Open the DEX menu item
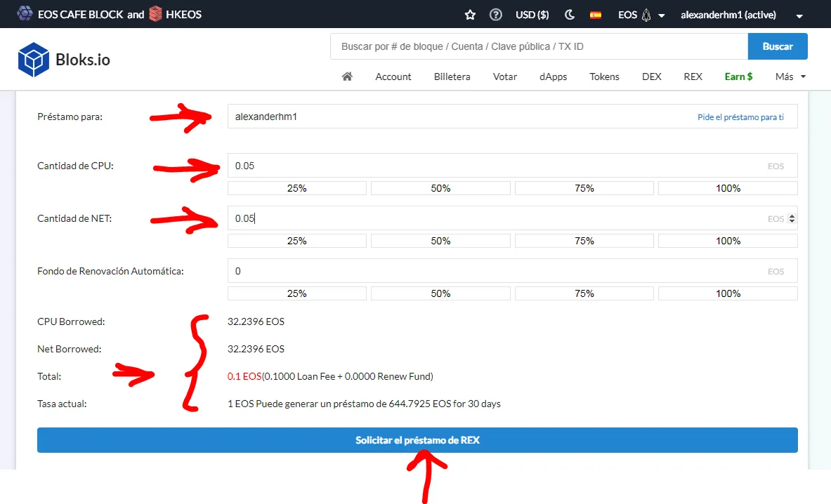Viewport: 831px width, 504px height. pos(651,77)
